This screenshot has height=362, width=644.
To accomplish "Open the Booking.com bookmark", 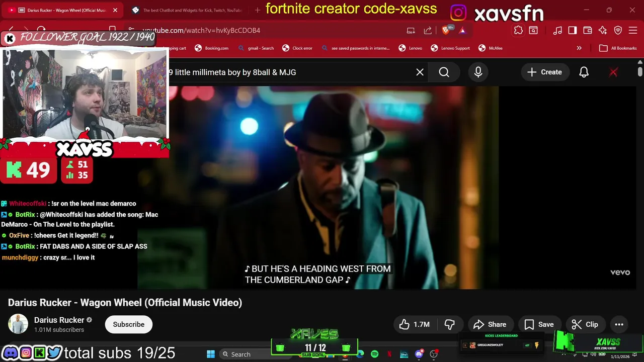I will pos(212,48).
